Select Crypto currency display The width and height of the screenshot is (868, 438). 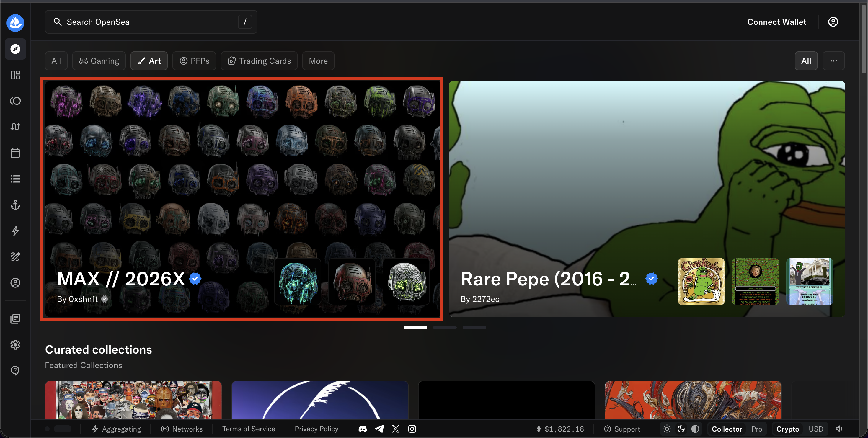tap(788, 429)
